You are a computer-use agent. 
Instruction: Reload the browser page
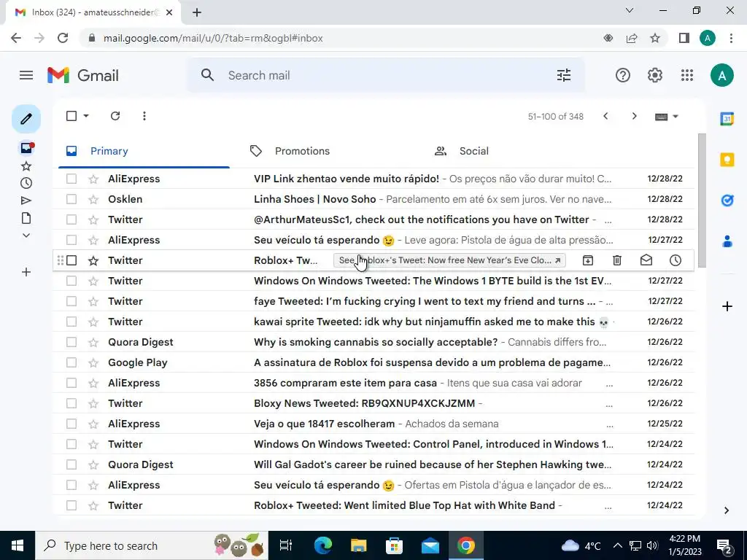[63, 38]
